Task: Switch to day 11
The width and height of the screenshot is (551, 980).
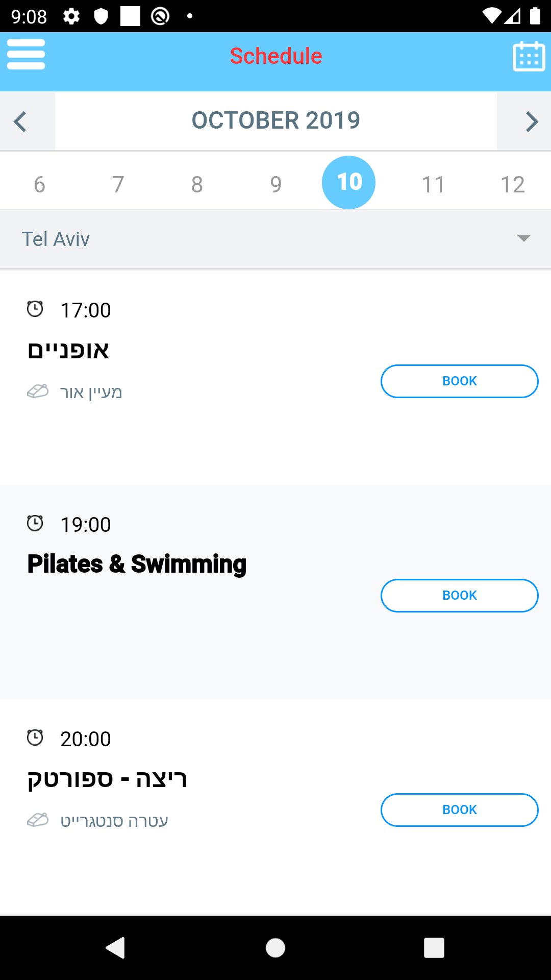Action: click(433, 184)
